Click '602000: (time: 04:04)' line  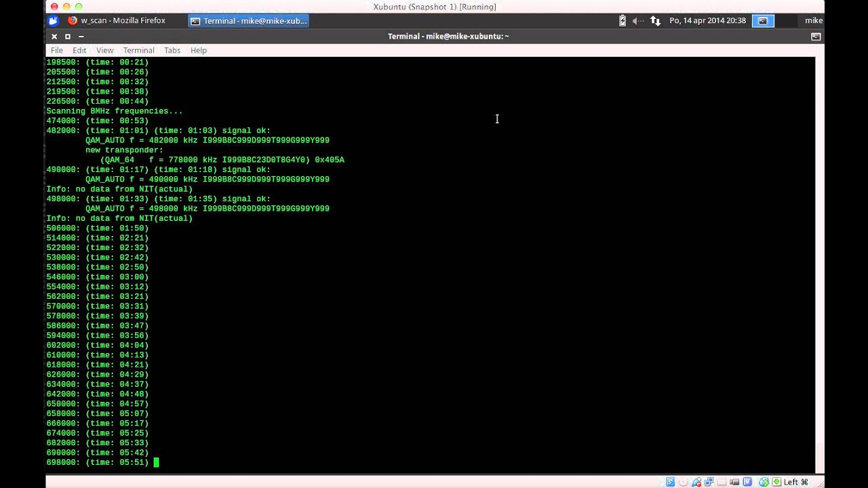pos(98,346)
